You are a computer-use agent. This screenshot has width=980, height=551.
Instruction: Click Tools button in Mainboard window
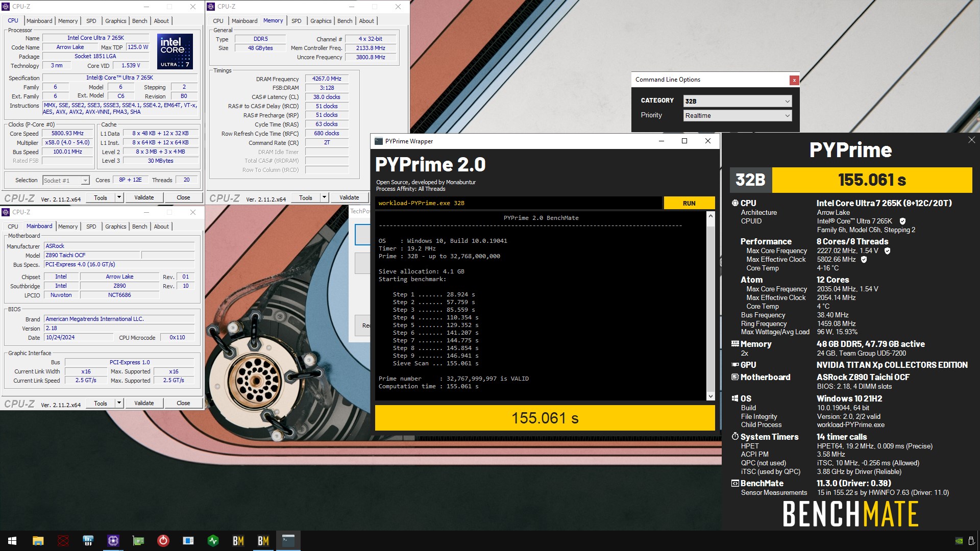point(101,403)
